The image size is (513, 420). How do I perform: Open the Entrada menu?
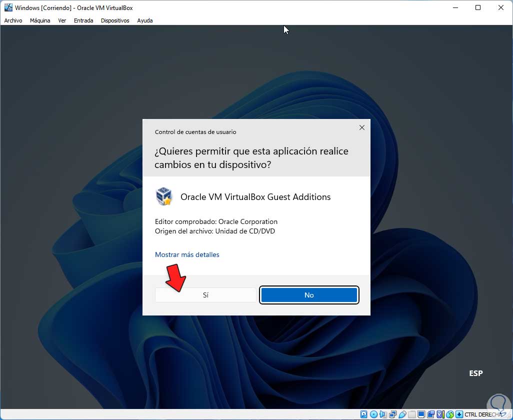tap(83, 20)
